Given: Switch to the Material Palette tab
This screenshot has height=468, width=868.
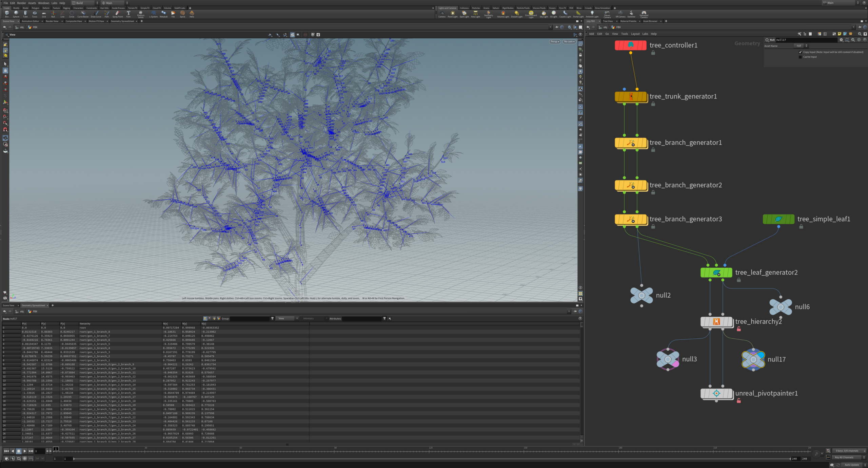Looking at the screenshot, I should (x=628, y=21).
